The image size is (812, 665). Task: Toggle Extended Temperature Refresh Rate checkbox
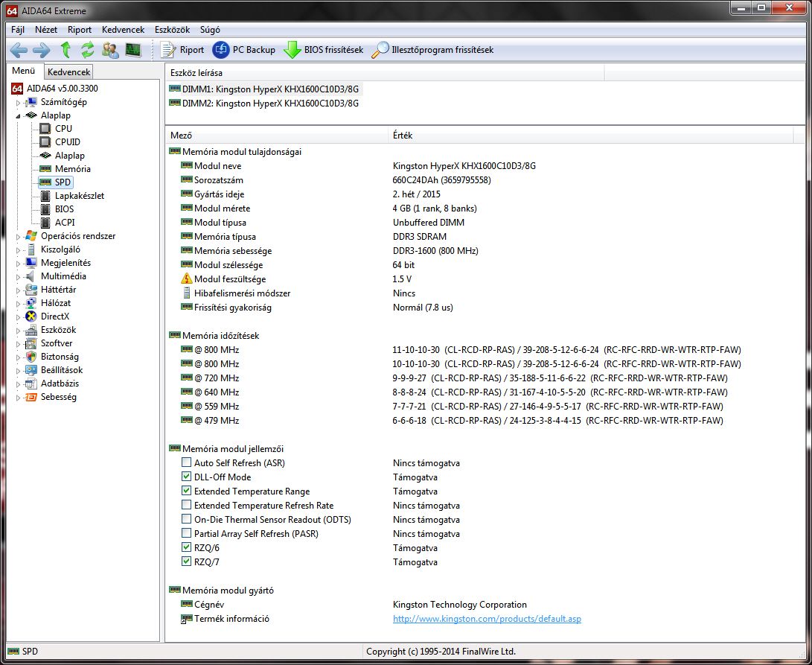pyautogui.click(x=186, y=505)
